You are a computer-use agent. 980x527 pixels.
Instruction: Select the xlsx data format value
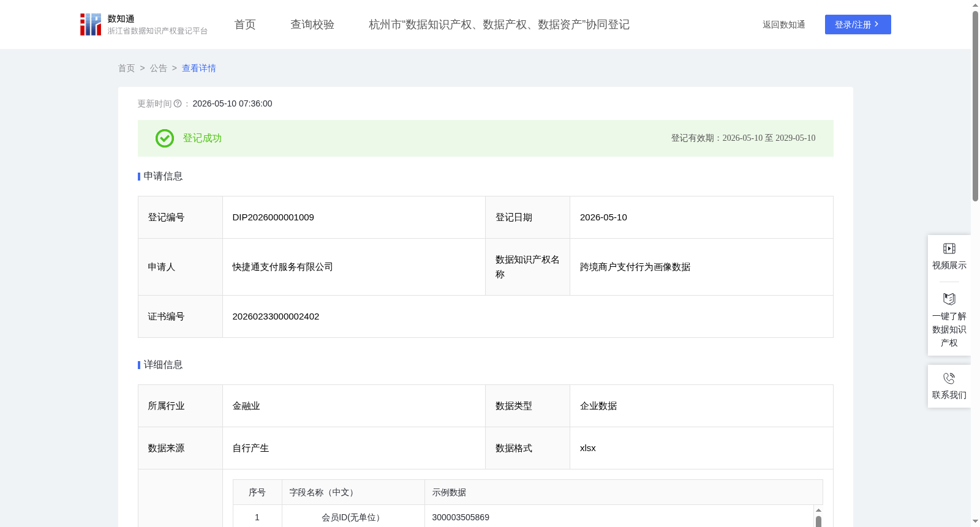click(588, 448)
